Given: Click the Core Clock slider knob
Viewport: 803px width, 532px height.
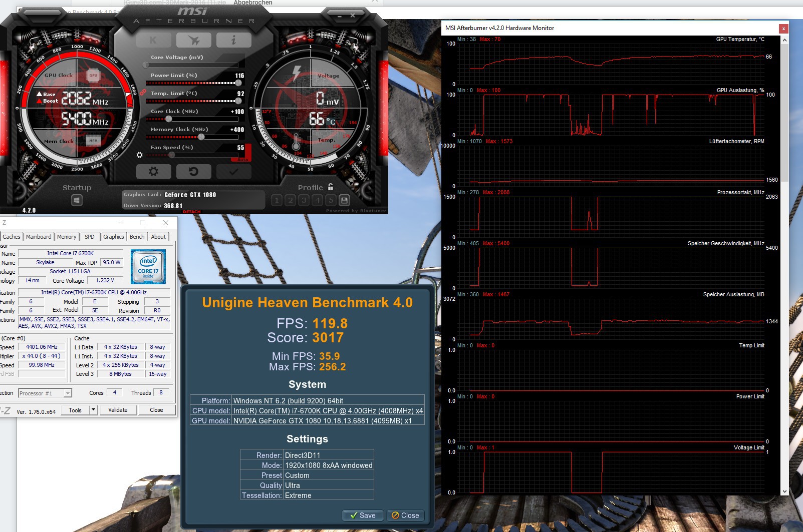Looking at the screenshot, I should [x=169, y=119].
